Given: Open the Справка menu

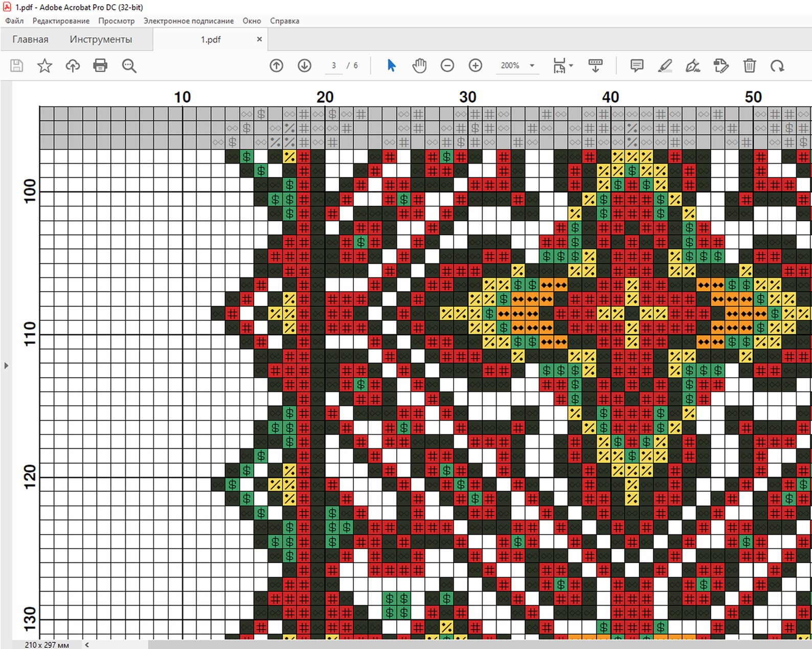Looking at the screenshot, I should 284,21.
